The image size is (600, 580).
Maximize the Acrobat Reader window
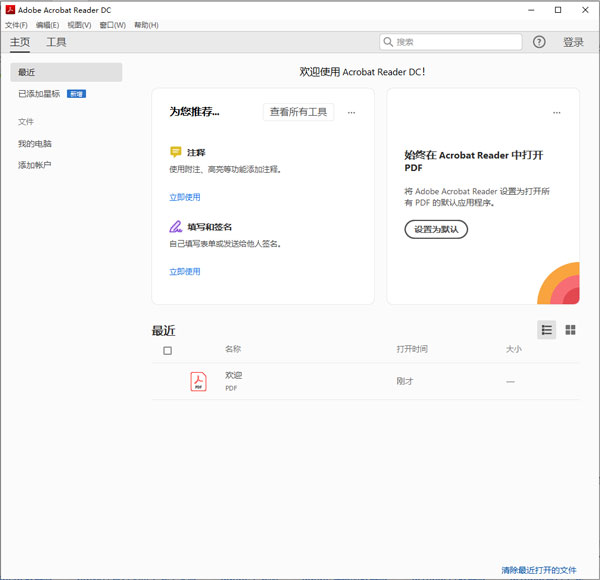(558, 10)
